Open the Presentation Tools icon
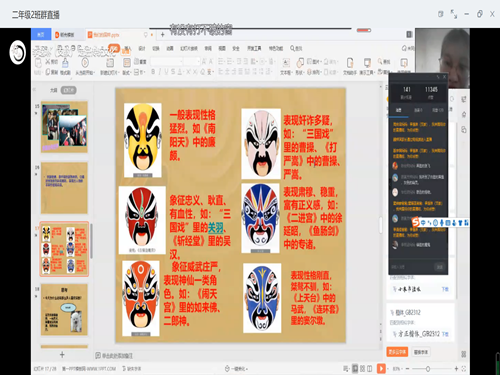The width and height of the screenshot is (500, 375). tap(367, 62)
